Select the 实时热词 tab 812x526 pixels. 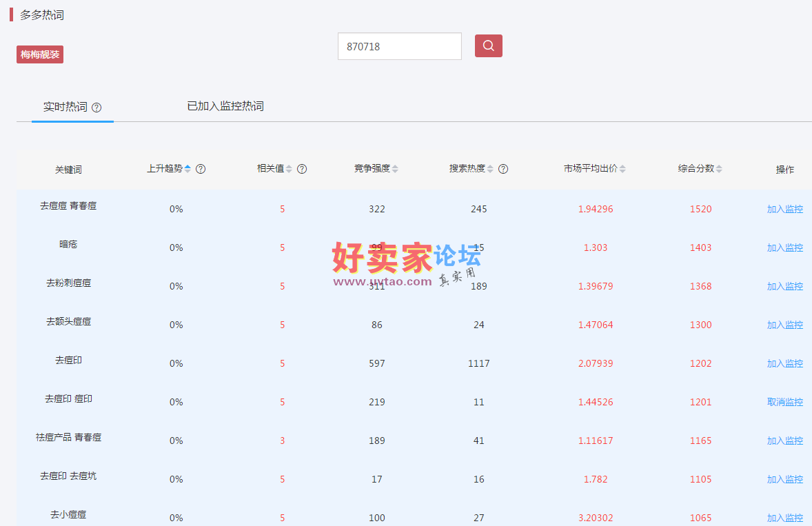(x=65, y=107)
